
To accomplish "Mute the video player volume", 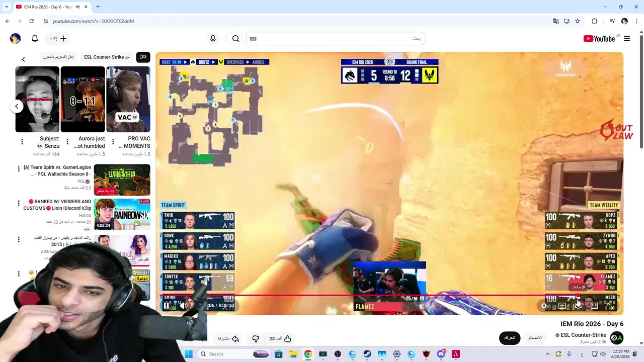I will pos(184,305).
